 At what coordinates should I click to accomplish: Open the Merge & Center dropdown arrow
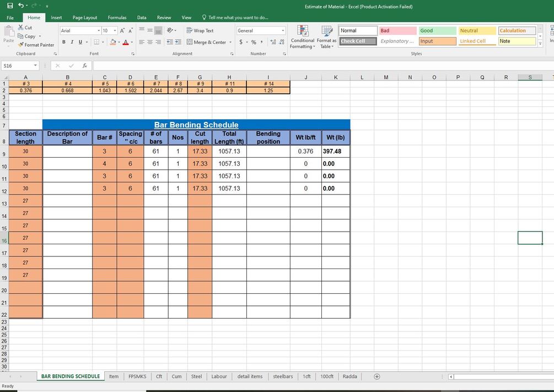point(230,42)
